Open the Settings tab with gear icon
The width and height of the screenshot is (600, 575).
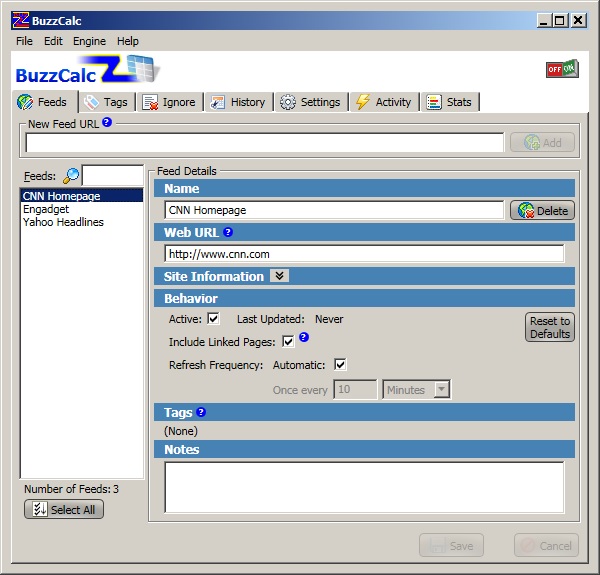click(310, 102)
